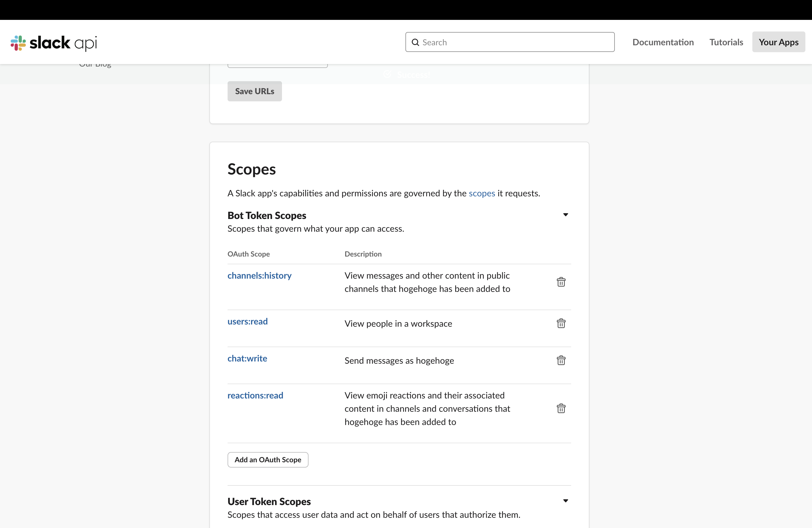This screenshot has width=812, height=528.
Task: Collapse the Bot Token Scopes section
Action: [565, 215]
